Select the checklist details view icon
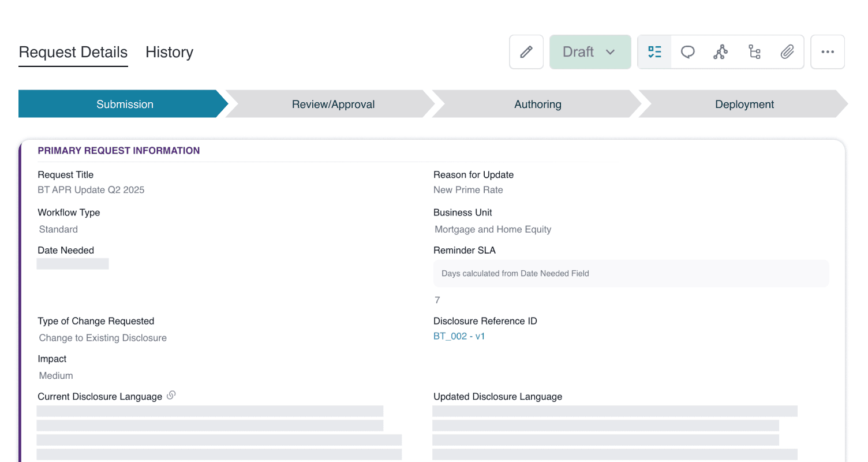 (654, 52)
